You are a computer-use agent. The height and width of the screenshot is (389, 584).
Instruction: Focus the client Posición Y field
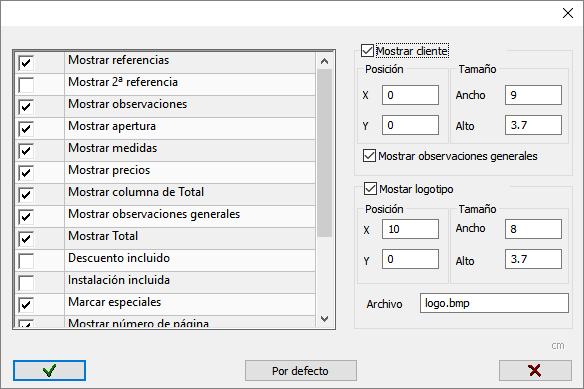(410, 125)
